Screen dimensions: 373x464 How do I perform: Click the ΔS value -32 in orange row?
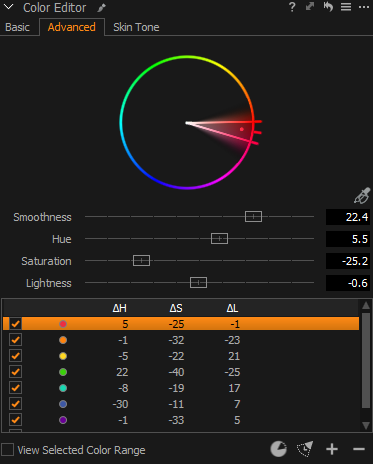[x=176, y=340]
